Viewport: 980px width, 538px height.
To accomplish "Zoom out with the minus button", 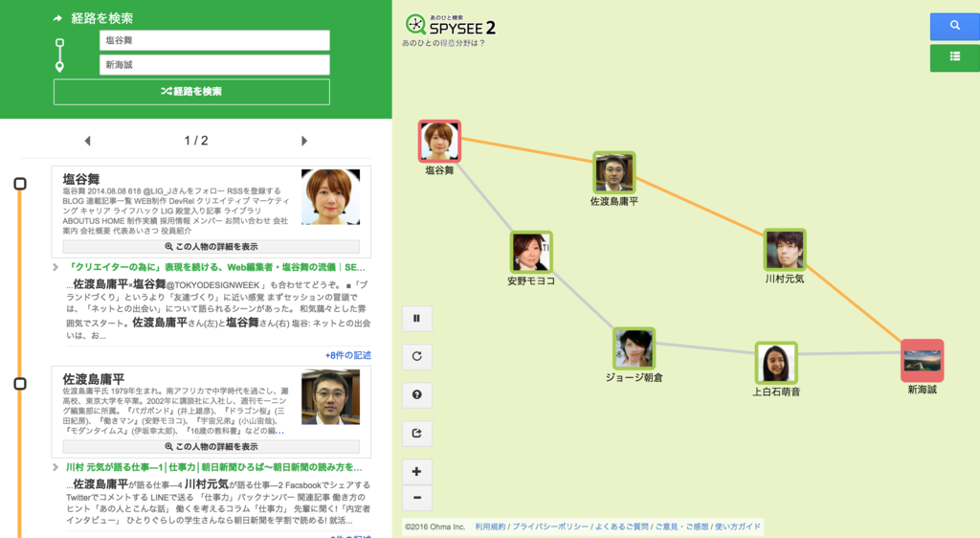I will [417, 498].
